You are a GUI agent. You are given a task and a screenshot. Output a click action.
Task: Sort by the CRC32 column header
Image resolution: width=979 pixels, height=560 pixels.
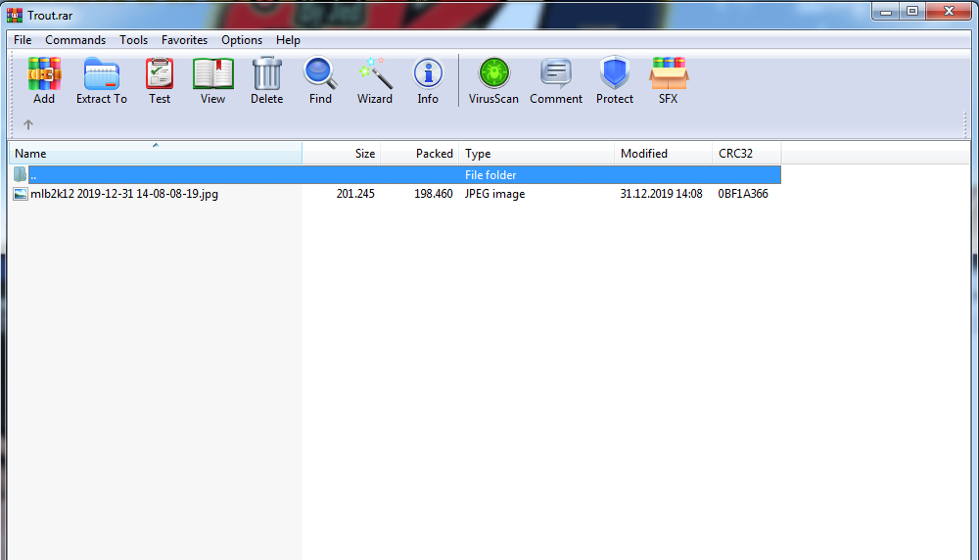[x=747, y=154]
